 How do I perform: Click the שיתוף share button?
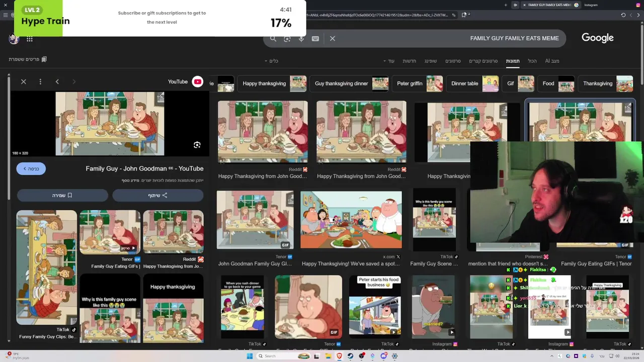157,195
